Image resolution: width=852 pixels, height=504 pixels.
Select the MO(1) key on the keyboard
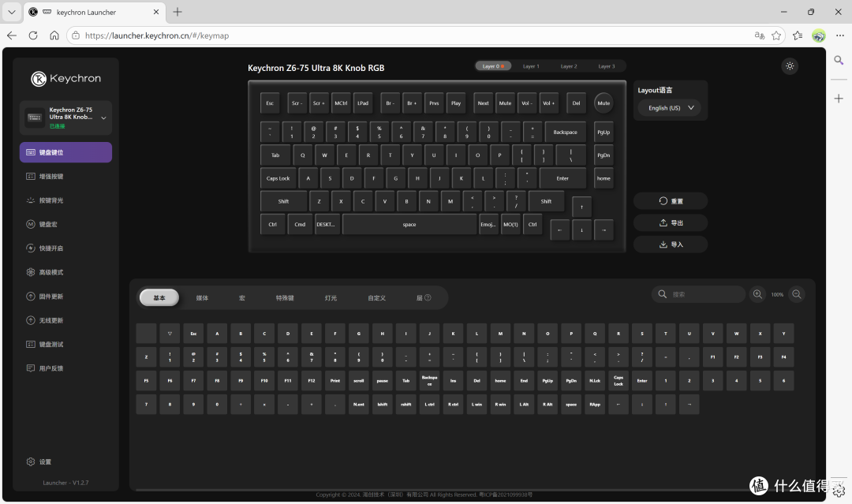coord(510,224)
